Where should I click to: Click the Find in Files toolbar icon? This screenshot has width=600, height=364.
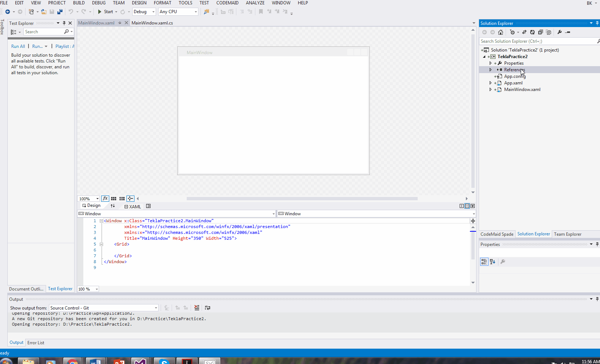tap(206, 12)
